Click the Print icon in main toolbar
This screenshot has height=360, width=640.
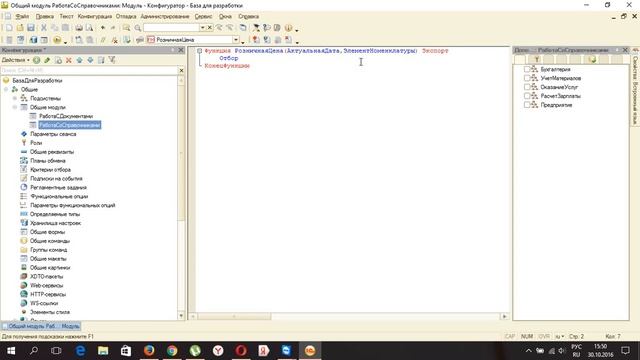click(x=79, y=28)
